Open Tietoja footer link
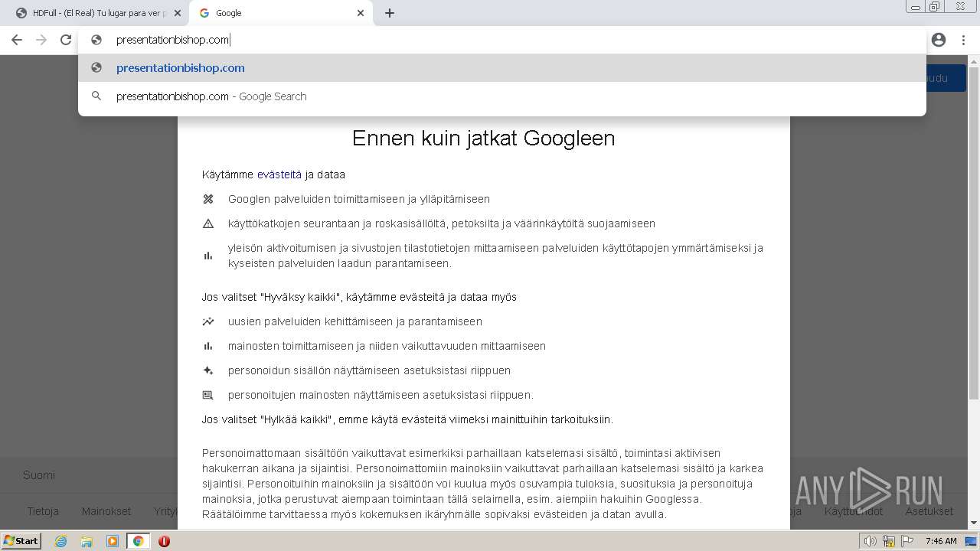 pyautogui.click(x=43, y=511)
